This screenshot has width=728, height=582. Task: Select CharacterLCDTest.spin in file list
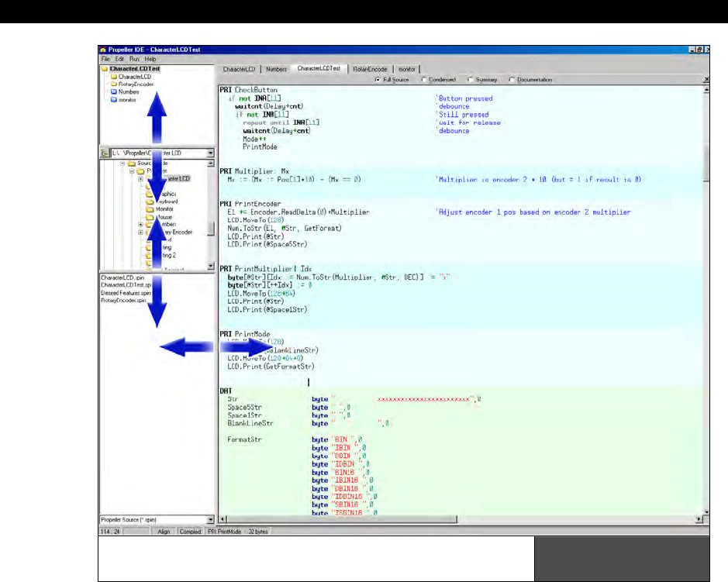click(x=126, y=285)
